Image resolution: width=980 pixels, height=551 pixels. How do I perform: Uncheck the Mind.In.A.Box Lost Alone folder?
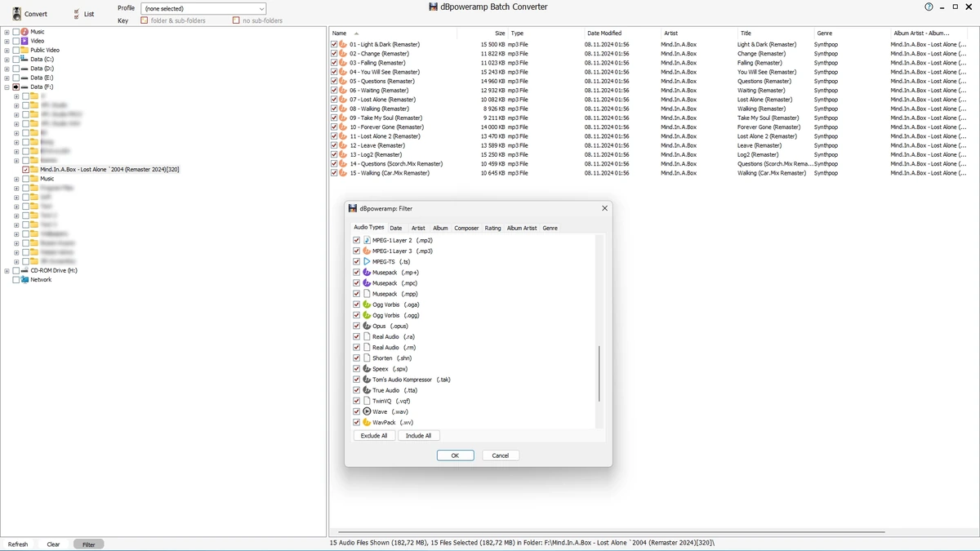pyautogui.click(x=25, y=169)
